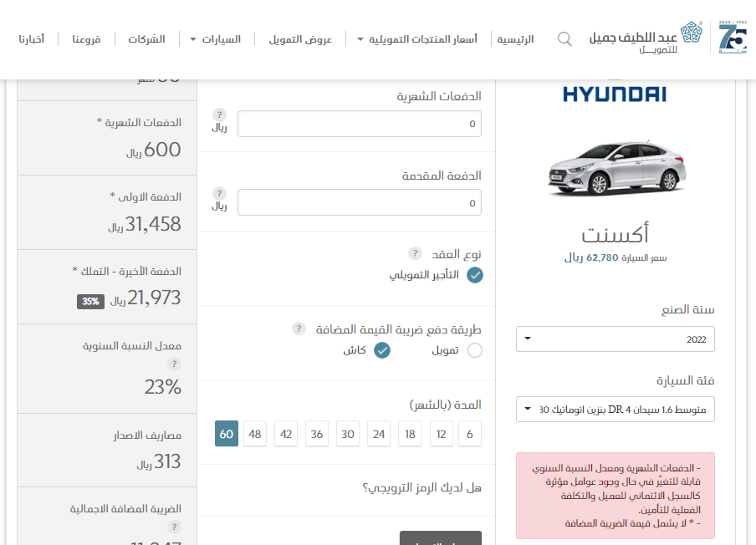Click help icon beside down payment field
This screenshot has height=545, width=756.
(x=219, y=193)
